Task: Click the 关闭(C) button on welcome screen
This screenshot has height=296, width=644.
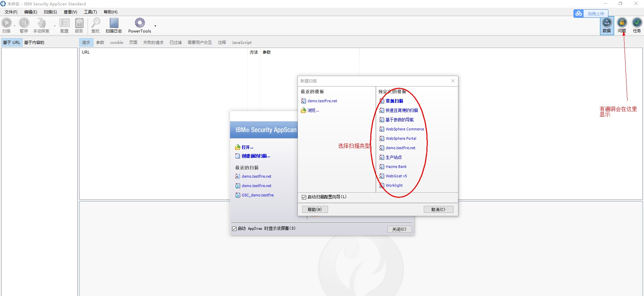Action: point(399,229)
